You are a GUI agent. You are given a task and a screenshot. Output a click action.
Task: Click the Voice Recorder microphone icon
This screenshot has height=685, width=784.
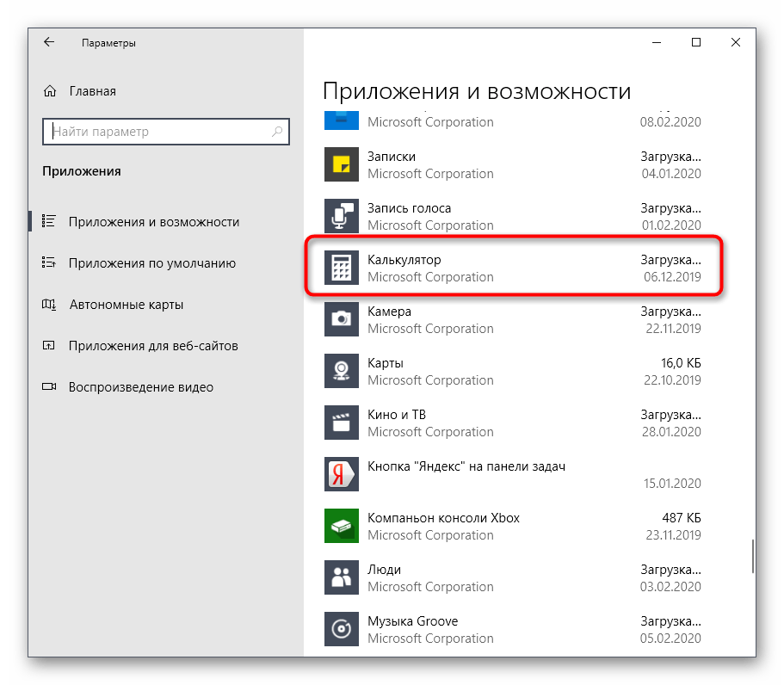click(341, 216)
